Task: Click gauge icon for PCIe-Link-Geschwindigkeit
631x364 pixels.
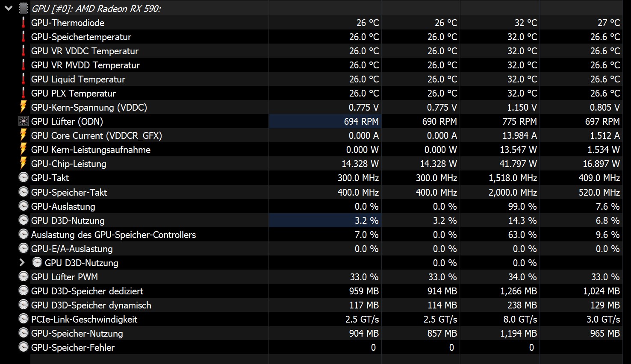Action: pyautogui.click(x=24, y=319)
